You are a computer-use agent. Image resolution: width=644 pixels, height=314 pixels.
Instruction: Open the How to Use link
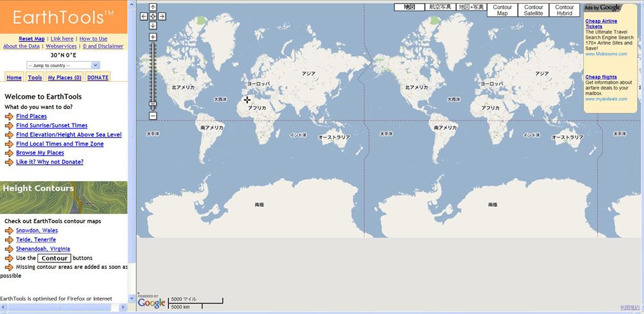pos(93,39)
